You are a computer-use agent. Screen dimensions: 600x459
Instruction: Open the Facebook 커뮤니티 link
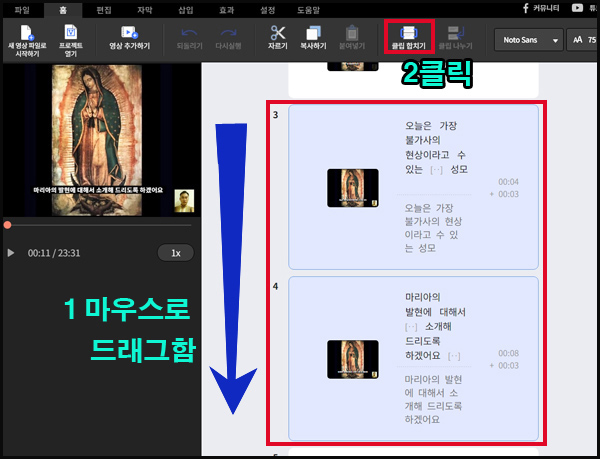541,8
